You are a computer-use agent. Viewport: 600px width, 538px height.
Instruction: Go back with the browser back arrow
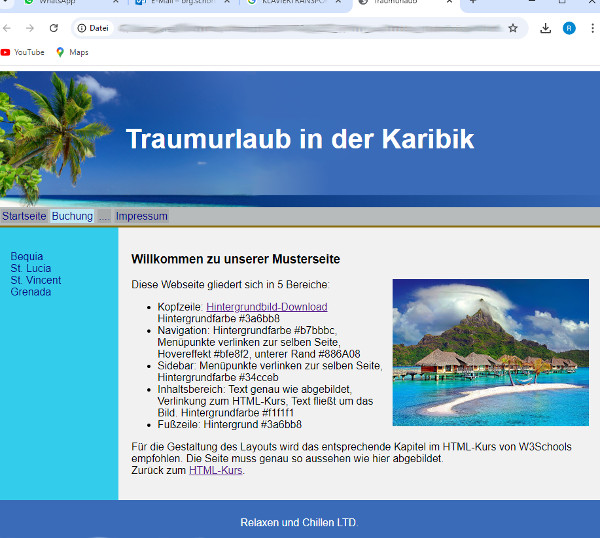coord(7,28)
